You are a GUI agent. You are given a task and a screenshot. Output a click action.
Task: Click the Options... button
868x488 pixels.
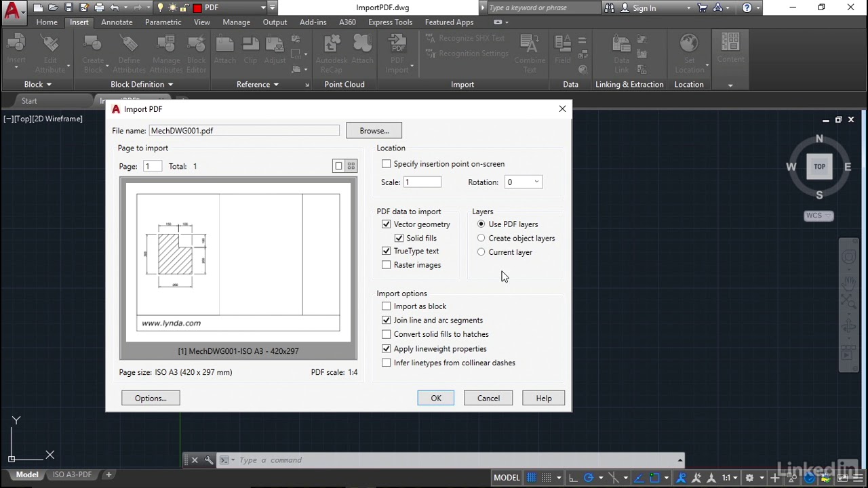pos(151,399)
